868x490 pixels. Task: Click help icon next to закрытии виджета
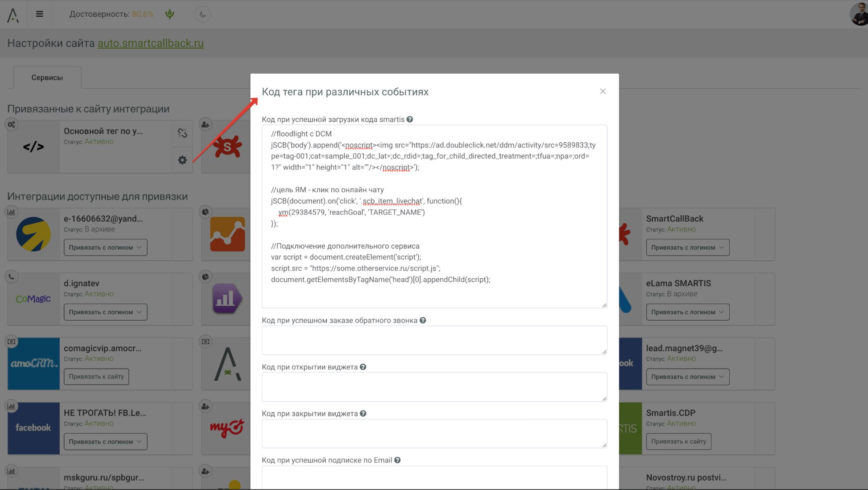click(363, 413)
